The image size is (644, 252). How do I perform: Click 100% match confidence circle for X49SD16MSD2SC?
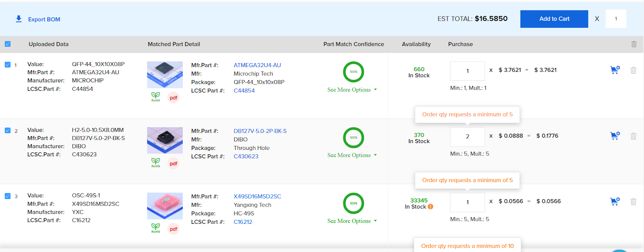(353, 203)
